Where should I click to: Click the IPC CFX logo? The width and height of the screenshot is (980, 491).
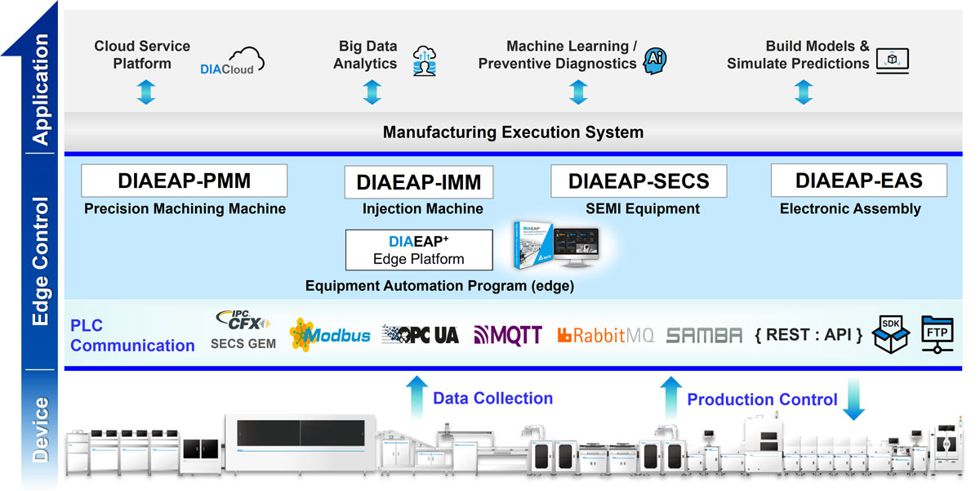pos(241,319)
